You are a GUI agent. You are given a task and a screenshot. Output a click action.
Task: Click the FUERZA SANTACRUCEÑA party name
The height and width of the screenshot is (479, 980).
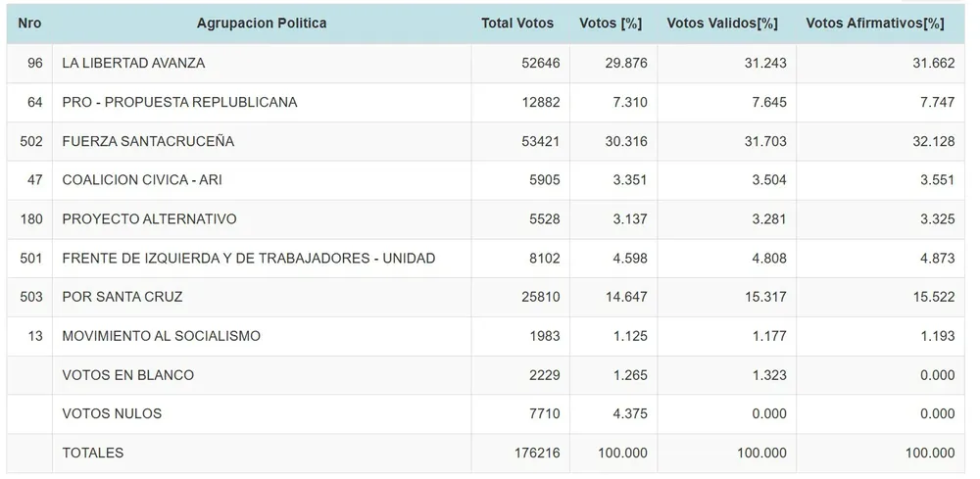coord(148,141)
